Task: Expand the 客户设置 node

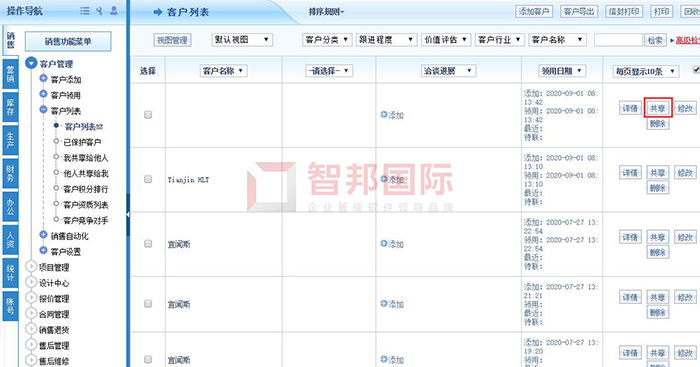Action: pos(43,251)
